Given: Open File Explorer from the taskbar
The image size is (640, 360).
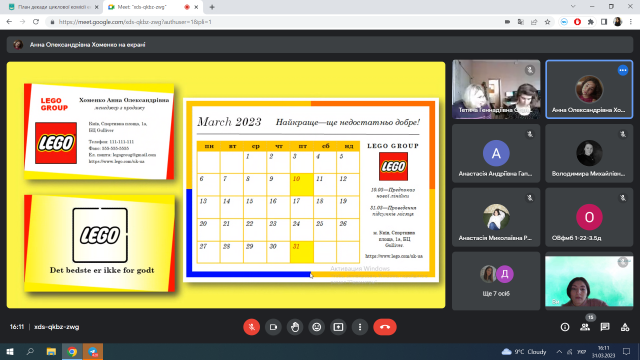Looking at the screenshot, I should [51, 351].
